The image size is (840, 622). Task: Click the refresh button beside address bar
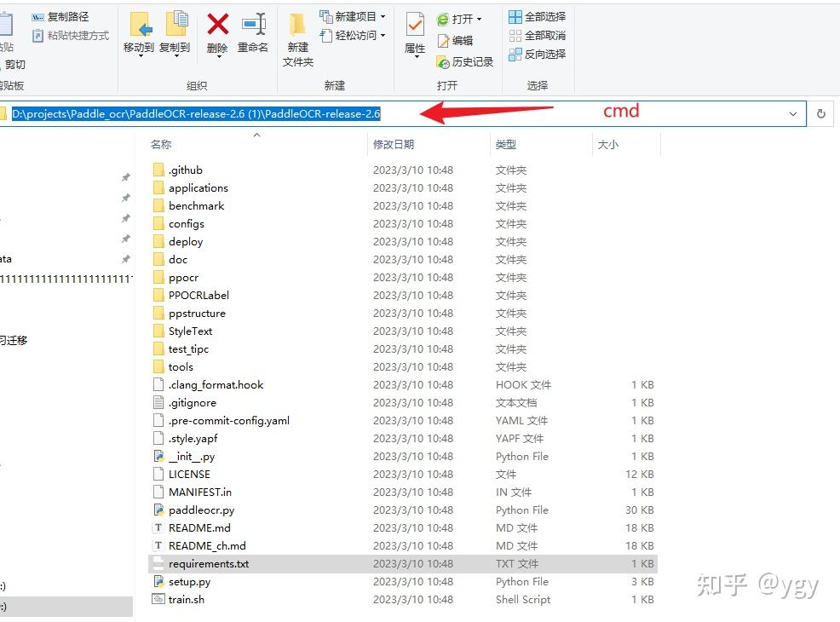(x=820, y=113)
